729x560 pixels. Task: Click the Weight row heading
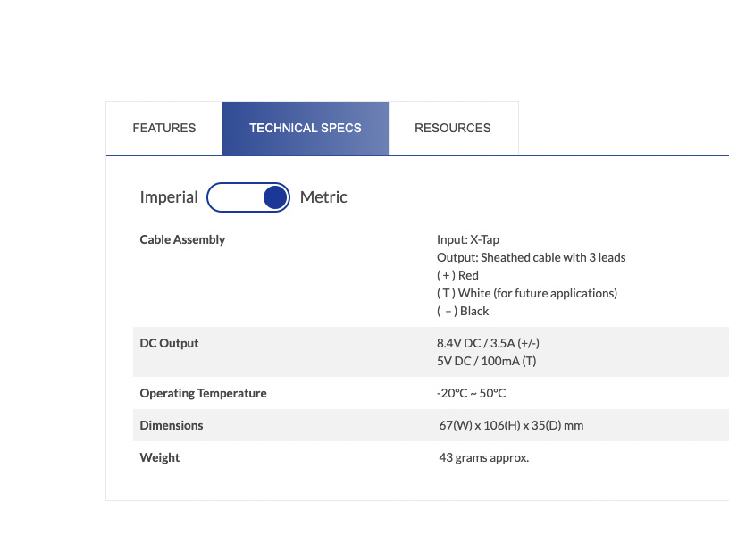(160, 457)
